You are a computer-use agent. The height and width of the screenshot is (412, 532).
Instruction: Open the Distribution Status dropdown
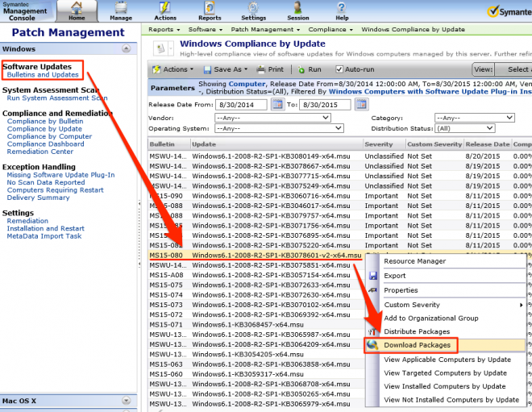pos(465,128)
